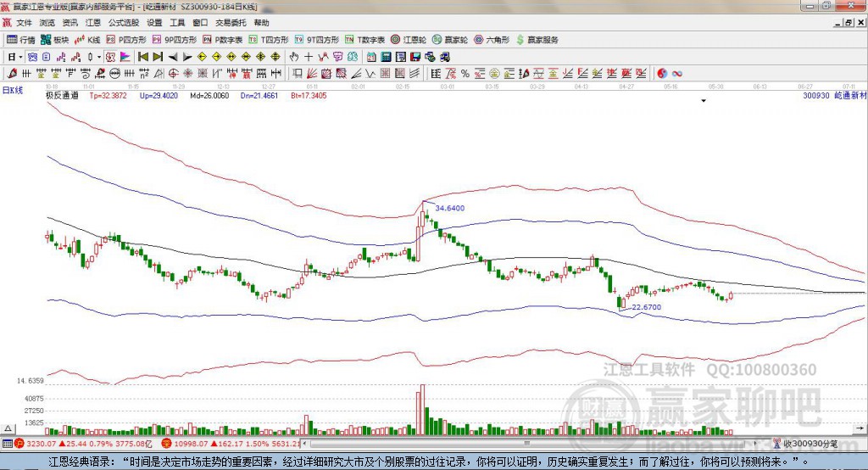868x470 pixels.
Task: Expand the candlestick style dropdown arrow
Action: click(x=99, y=57)
